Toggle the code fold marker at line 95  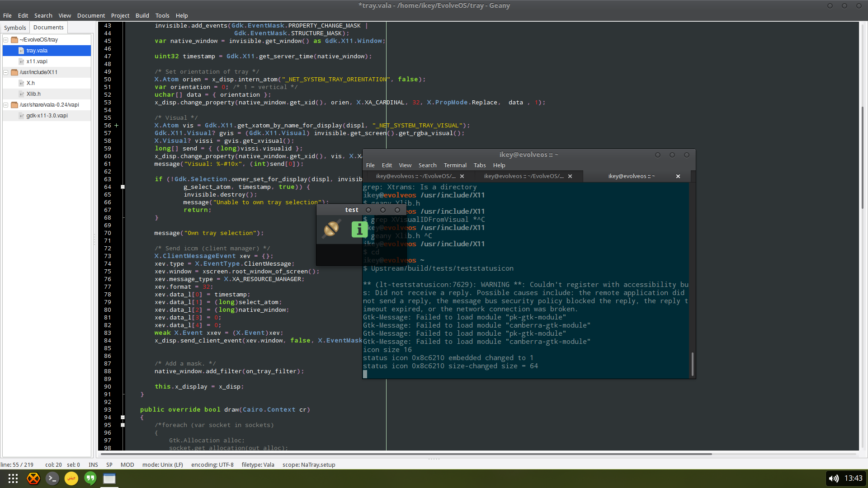[123, 425]
